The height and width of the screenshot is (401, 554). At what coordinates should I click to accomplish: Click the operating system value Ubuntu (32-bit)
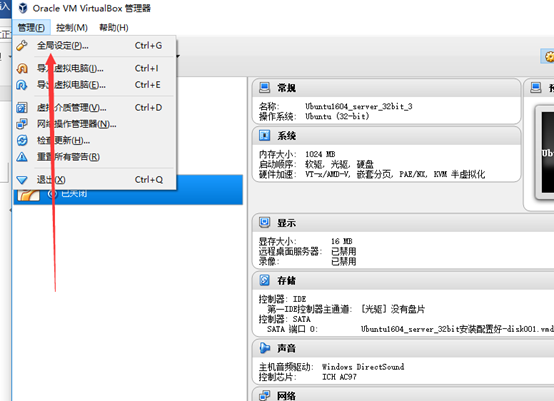point(337,116)
